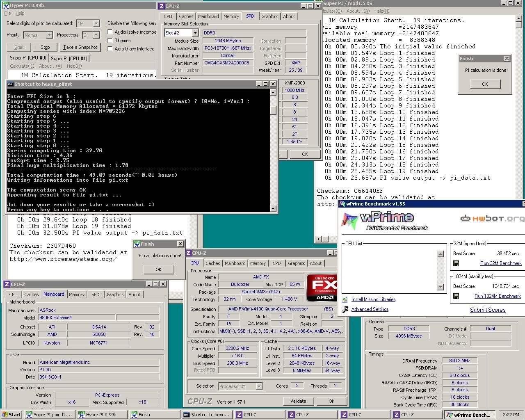Click the mainboard Model field 990FX Extreme4
The width and height of the screenshot is (525, 420).
click(x=76, y=318)
